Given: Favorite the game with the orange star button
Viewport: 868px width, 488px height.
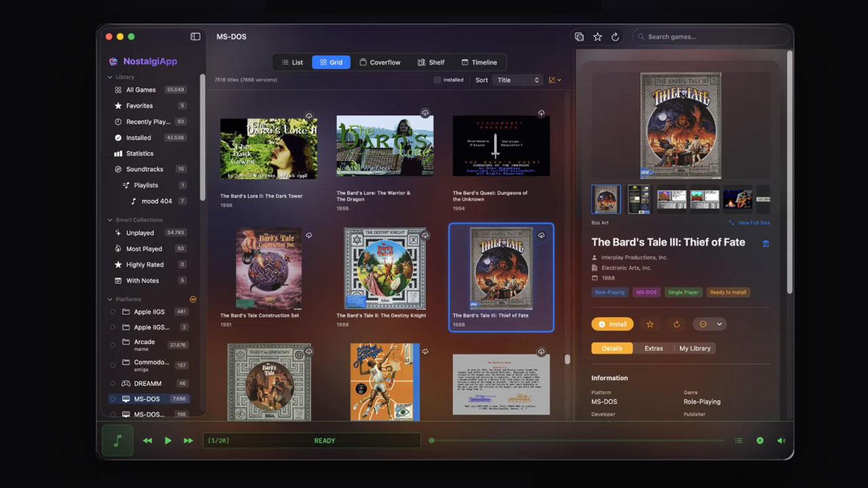Looking at the screenshot, I should tap(650, 324).
